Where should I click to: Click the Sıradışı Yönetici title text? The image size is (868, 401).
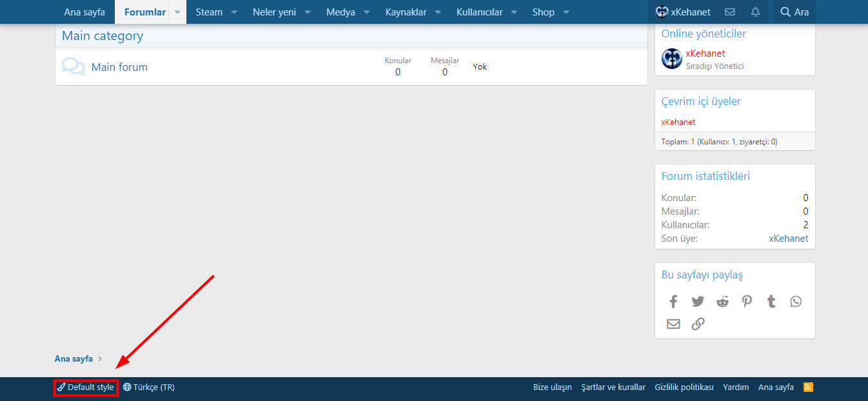point(715,66)
